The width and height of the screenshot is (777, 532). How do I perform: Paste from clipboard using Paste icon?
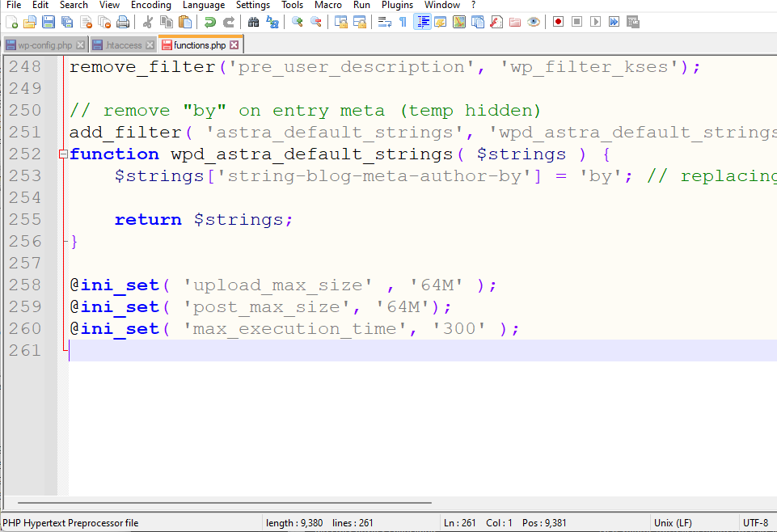point(185,22)
